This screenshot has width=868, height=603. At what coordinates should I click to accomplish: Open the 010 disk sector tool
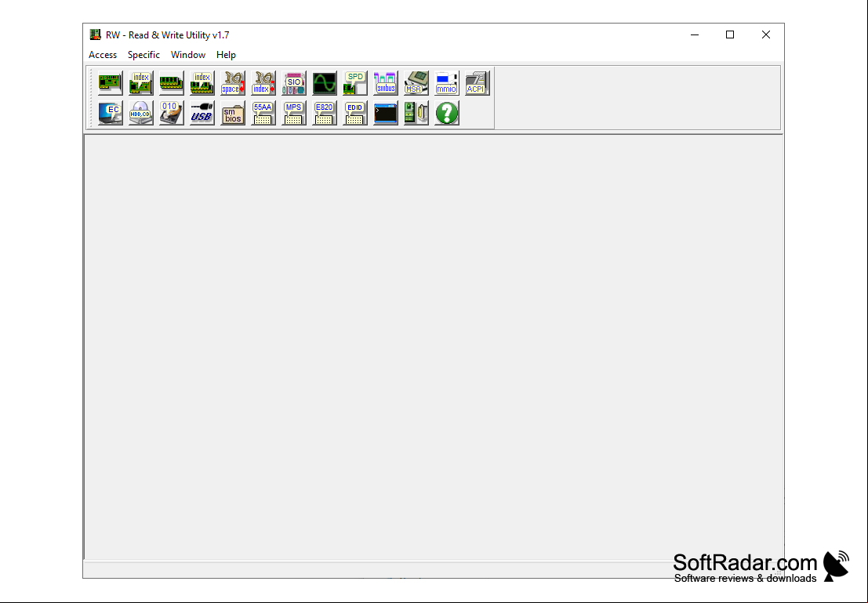click(172, 113)
